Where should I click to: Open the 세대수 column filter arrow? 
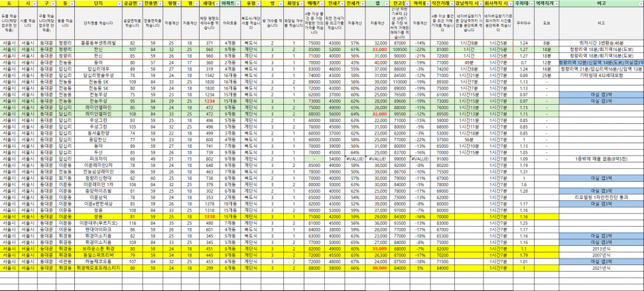(x=216, y=3)
